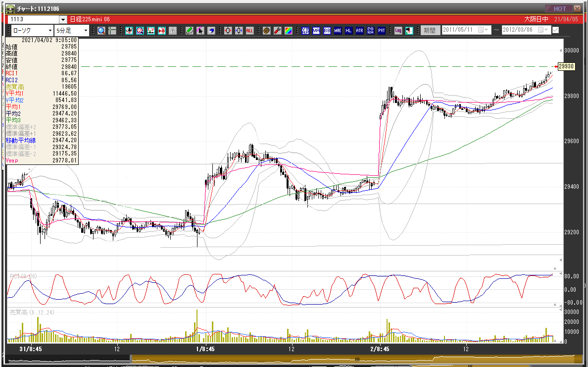The image size is (588, 367).
Task: Toggle the PVT pivot indicator
Action: pos(382,31)
